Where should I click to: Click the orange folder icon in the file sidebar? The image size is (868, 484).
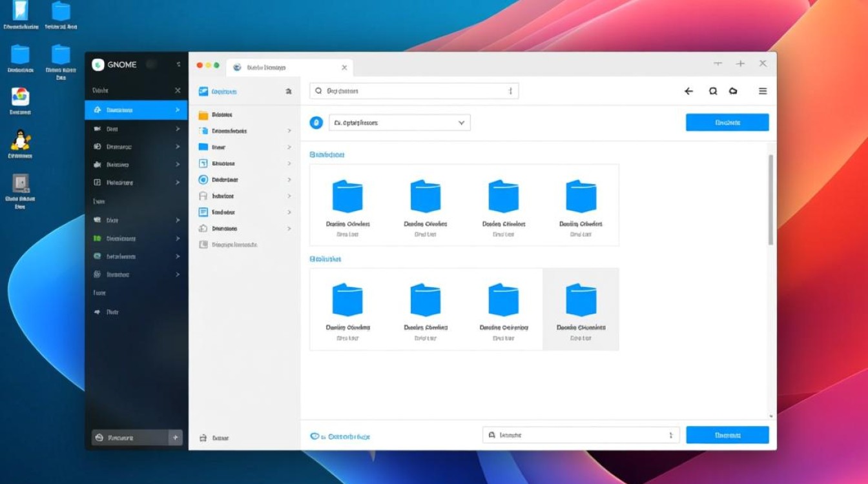[203, 115]
